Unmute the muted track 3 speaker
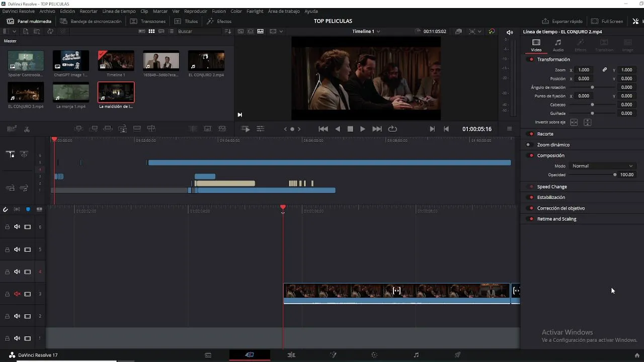This screenshot has height=362, width=644. pyautogui.click(x=17, y=294)
